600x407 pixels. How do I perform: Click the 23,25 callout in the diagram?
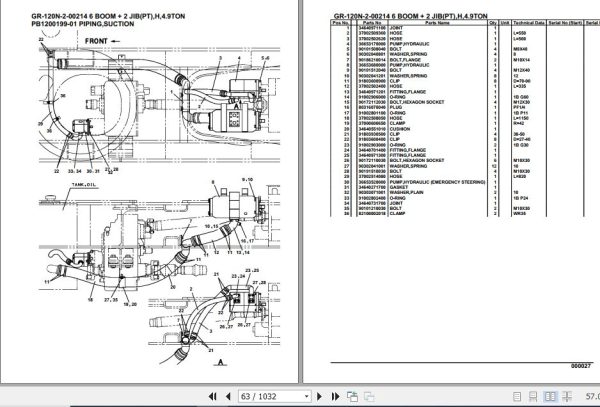(x=252, y=270)
